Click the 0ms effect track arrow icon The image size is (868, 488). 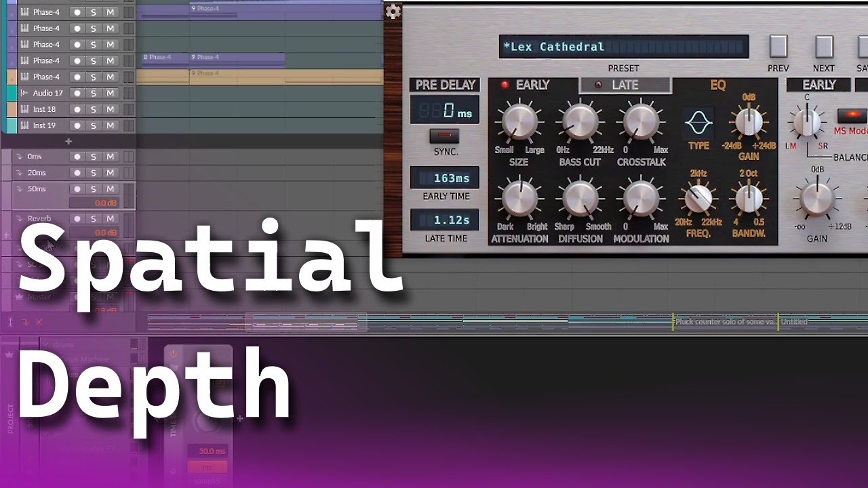[20, 157]
